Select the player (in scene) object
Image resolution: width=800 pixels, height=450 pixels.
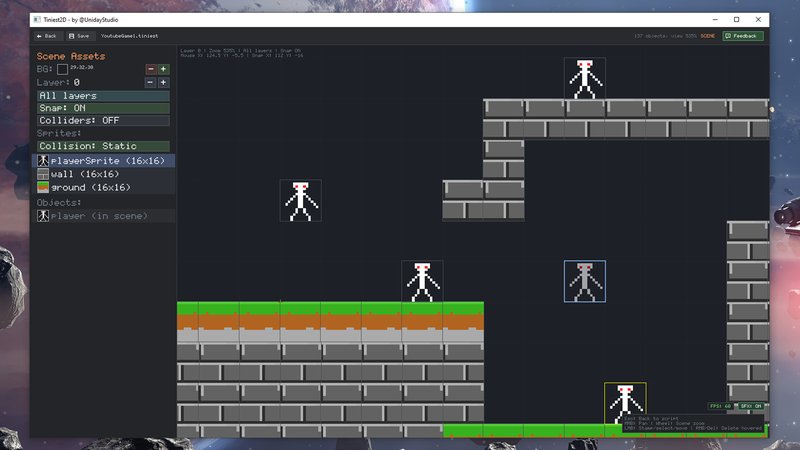point(104,216)
